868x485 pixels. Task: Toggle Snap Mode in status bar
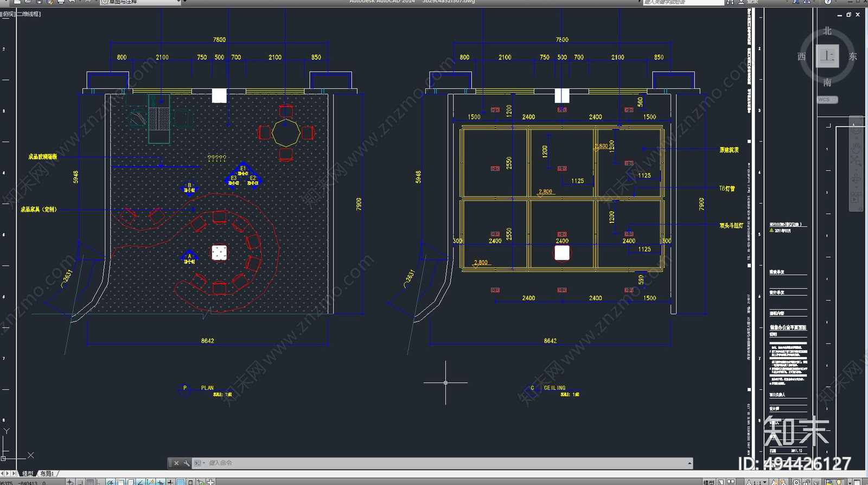coord(80,482)
